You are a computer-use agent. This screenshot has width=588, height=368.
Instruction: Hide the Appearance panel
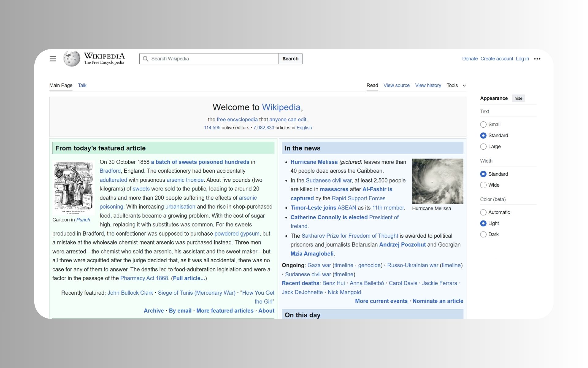[518, 98]
